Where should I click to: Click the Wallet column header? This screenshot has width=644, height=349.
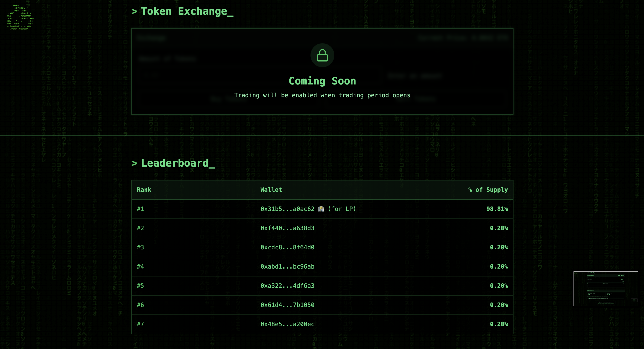[x=271, y=190]
